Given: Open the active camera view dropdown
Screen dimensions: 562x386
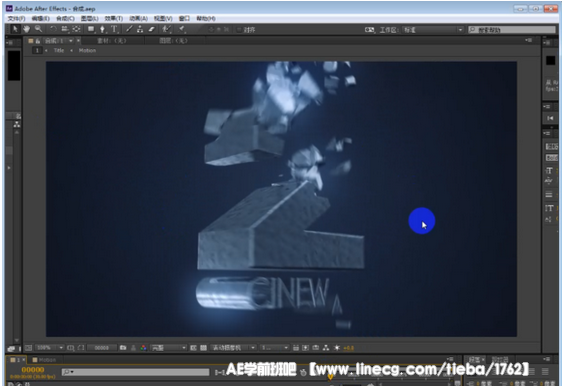Looking at the screenshot, I should tap(233, 348).
